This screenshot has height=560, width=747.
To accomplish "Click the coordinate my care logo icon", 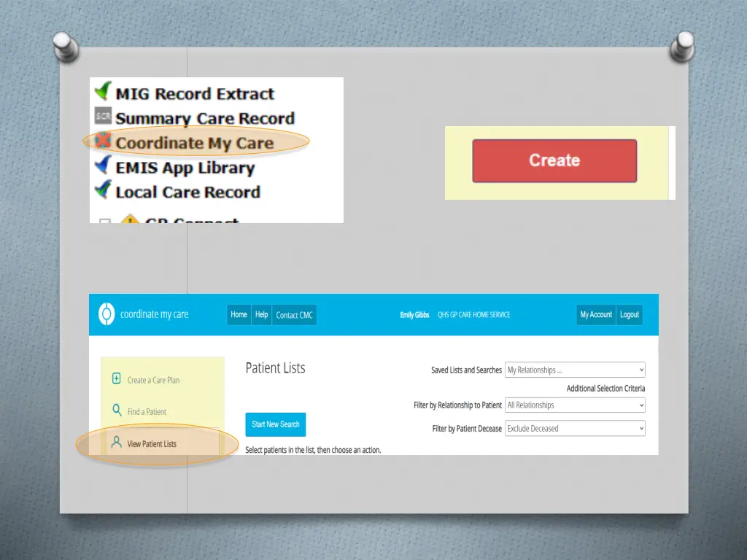I will (x=107, y=314).
